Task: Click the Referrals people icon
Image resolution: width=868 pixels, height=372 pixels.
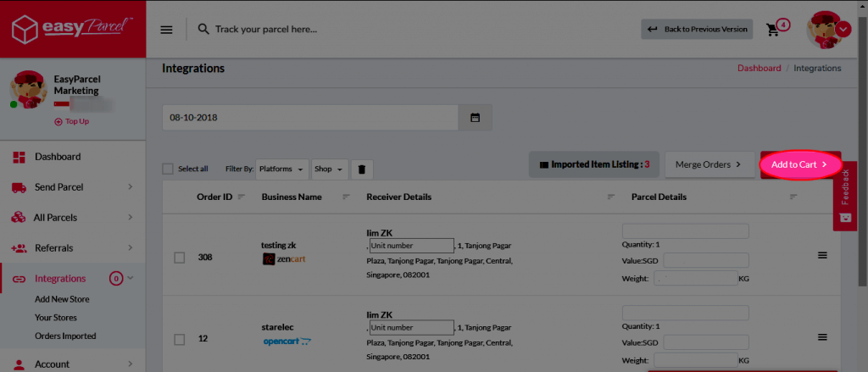Action: click(19, 248)
